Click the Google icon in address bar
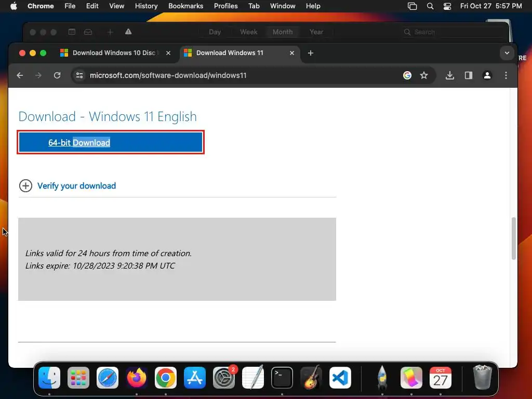The image size is (532, 399). pos(407,75)
